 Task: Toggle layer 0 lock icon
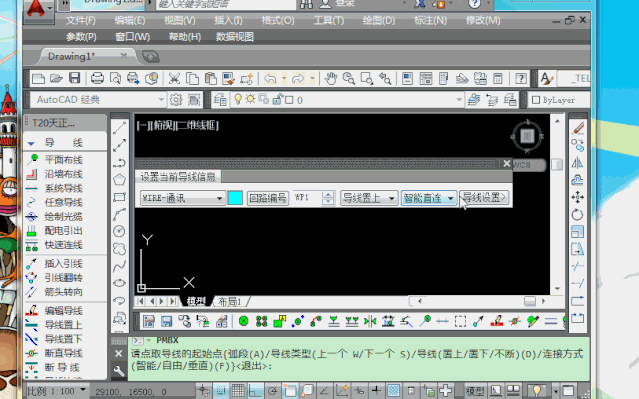(278, 99)
